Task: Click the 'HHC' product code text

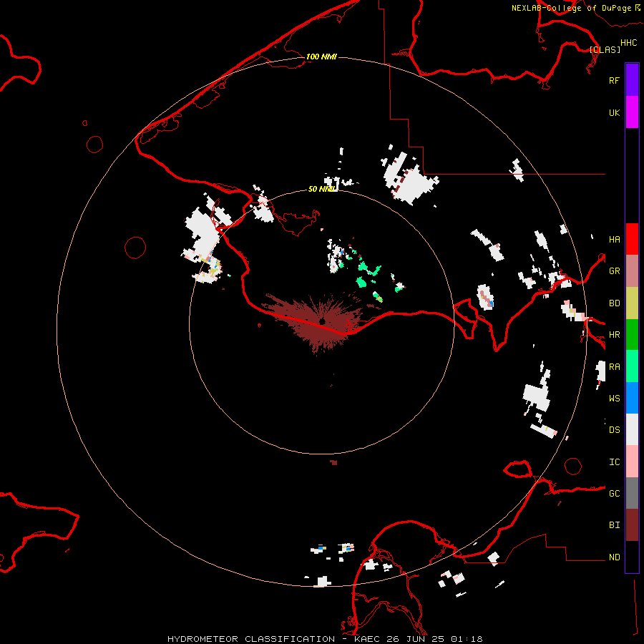Action: [628, 43]
